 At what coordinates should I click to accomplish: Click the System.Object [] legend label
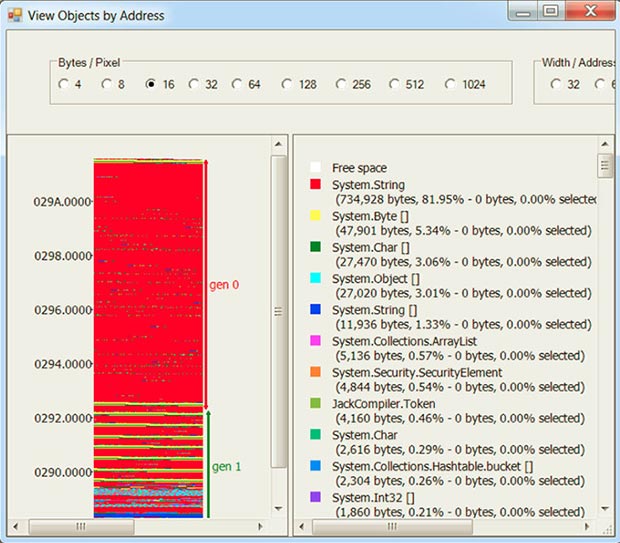(x=376, y=279)
